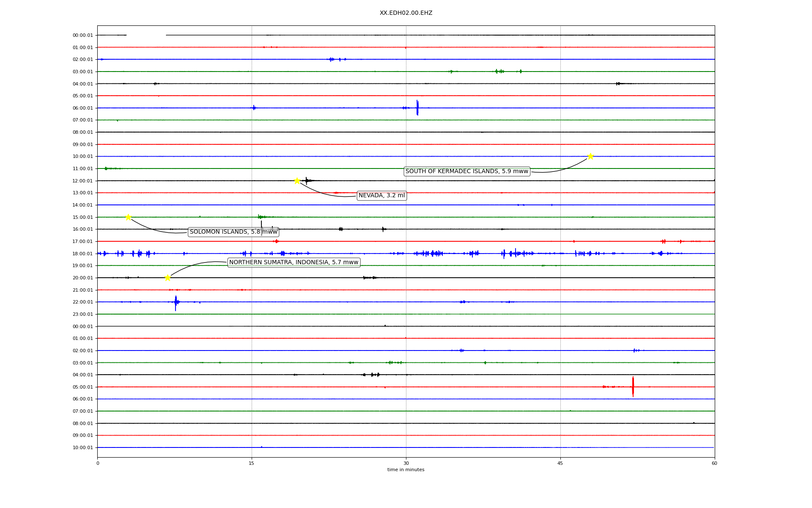812x508 pixels.
Task: Click the 18:00:01 time label
Action: click(82, 254)
